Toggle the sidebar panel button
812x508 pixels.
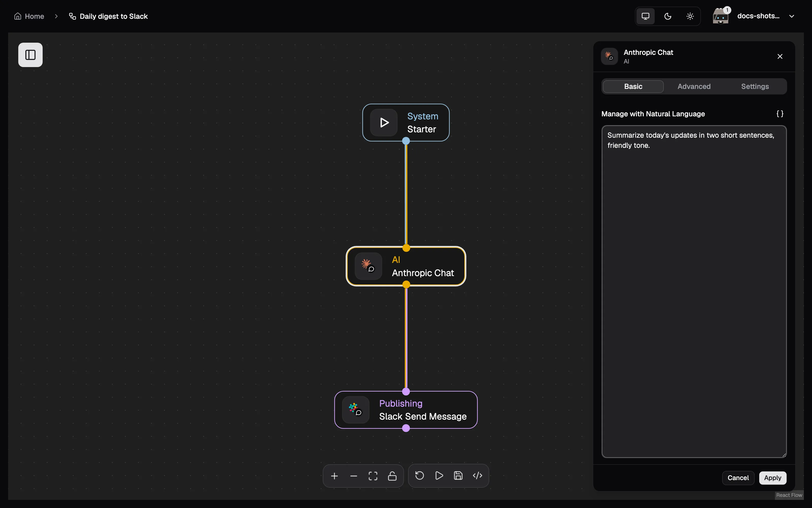pyautogui.click(x=30, y=55)
